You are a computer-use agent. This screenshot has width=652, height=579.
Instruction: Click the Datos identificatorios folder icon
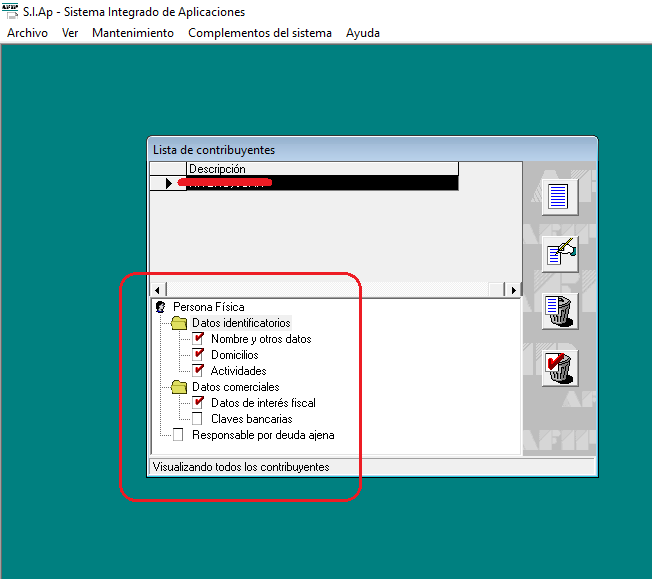[179, 323]
